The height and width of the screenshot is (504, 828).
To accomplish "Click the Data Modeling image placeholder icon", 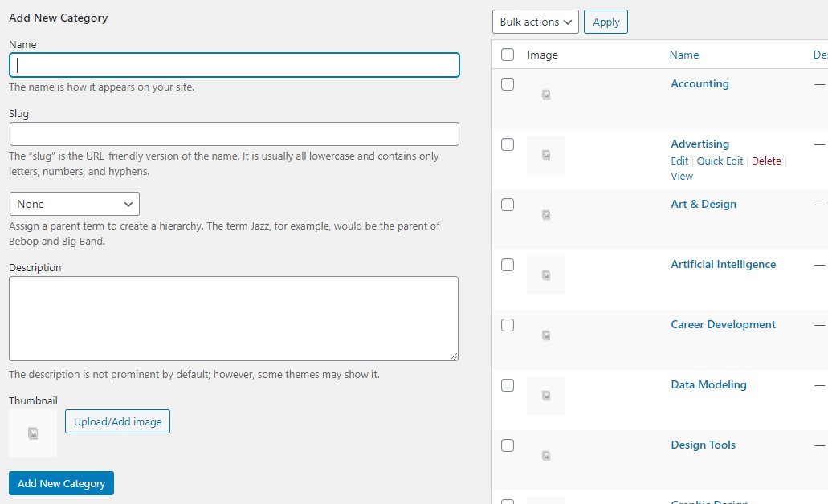I will (546, 396).
